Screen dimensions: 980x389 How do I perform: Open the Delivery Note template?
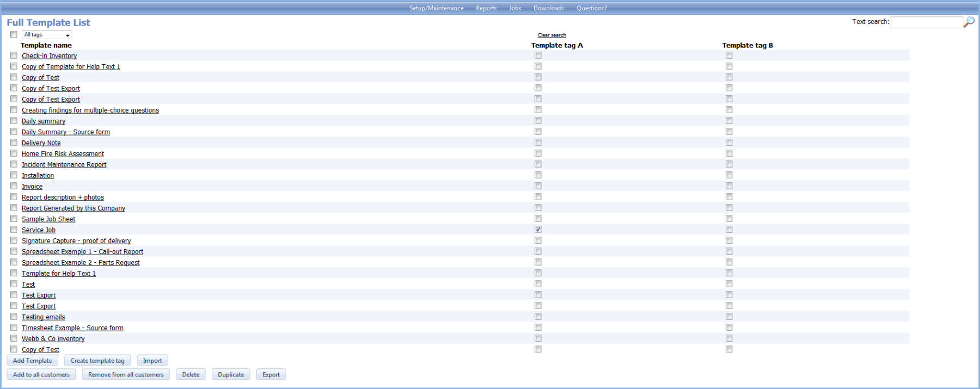coord(41,143)
